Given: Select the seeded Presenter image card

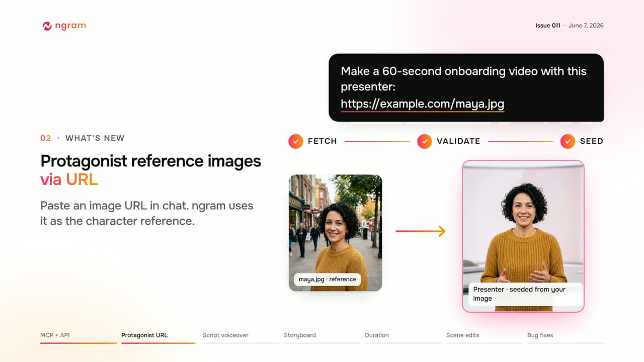Looking at the screenshot, I should point(523,236).
